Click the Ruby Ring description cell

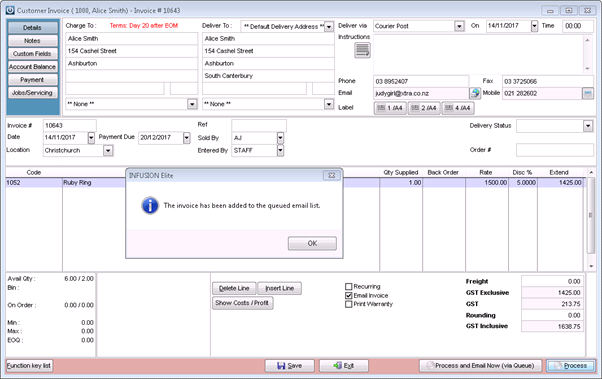tap(94, 183)
